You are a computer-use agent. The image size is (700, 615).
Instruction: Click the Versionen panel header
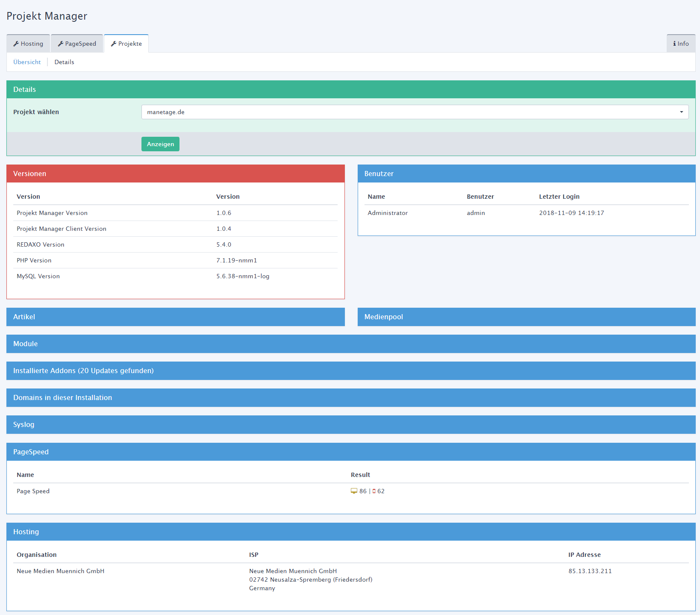(x=176, y=174)
